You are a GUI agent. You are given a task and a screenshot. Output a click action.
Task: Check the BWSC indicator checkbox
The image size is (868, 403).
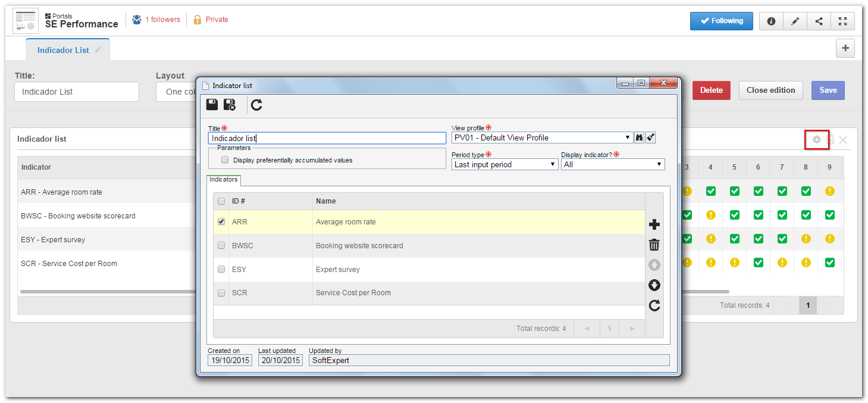pyautogui.click(x=221, y=245)
